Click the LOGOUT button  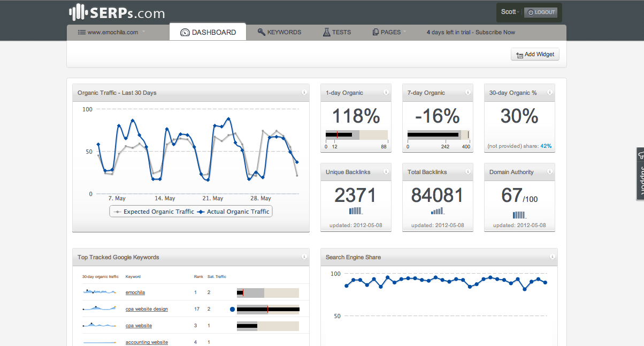tap(541, 12)
